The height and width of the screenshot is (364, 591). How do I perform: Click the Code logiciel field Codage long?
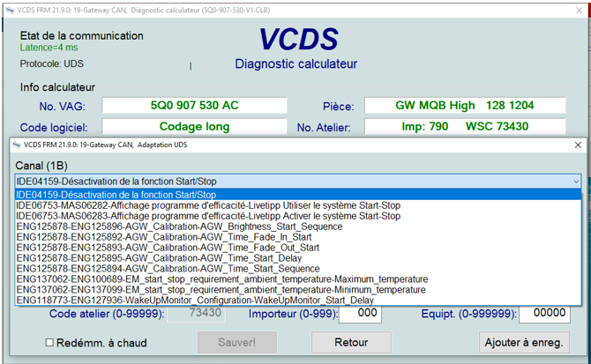pyautogui.click(x=194, y=127)
